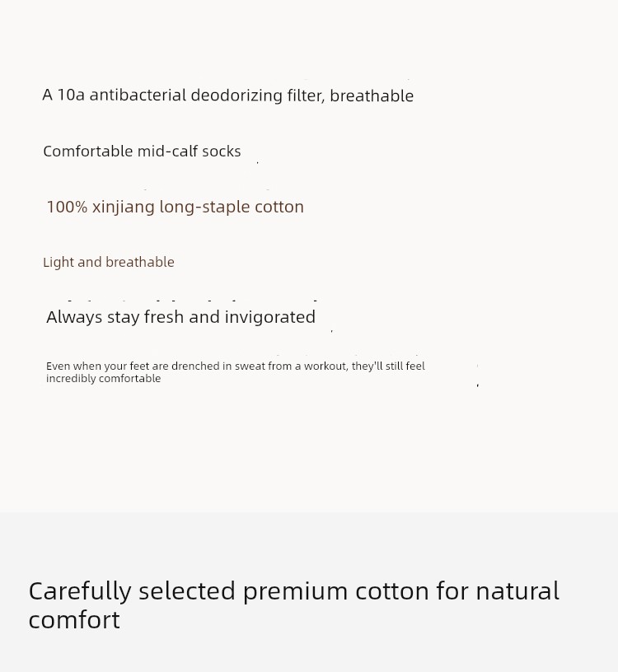Click the word "workout" in the small paragraph
Image resolution: width=618 pixels, height=672 pixels.
click(x=326, y=366)
